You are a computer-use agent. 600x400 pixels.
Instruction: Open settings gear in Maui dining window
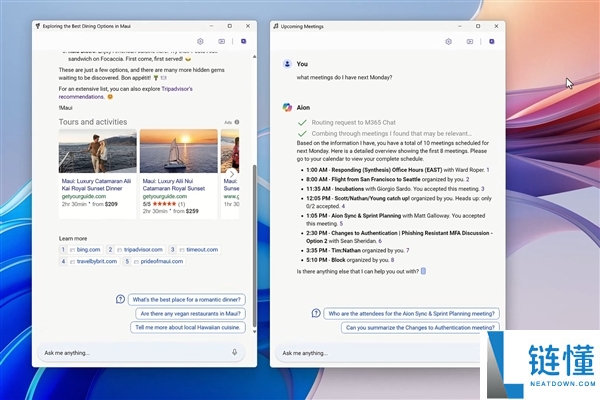[200, 41]
